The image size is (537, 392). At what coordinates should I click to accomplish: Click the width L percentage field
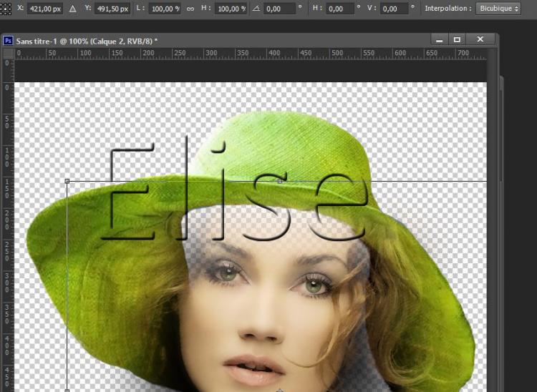(x=165, y=9)
